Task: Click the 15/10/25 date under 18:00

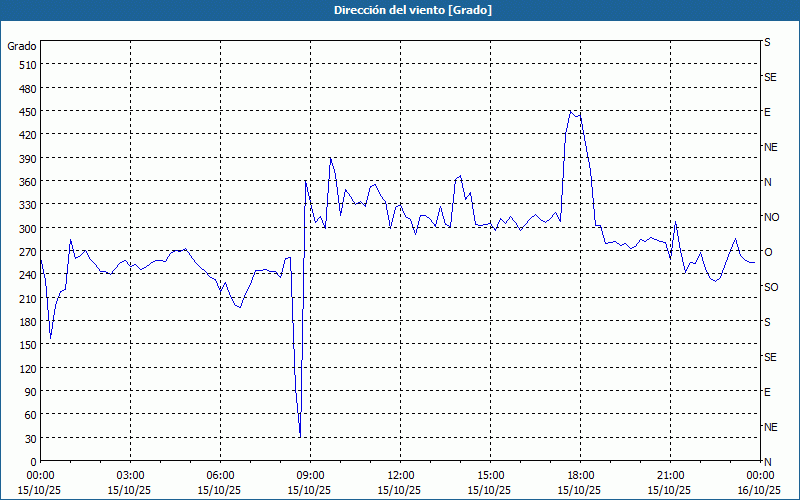Action: coord(579,491)
